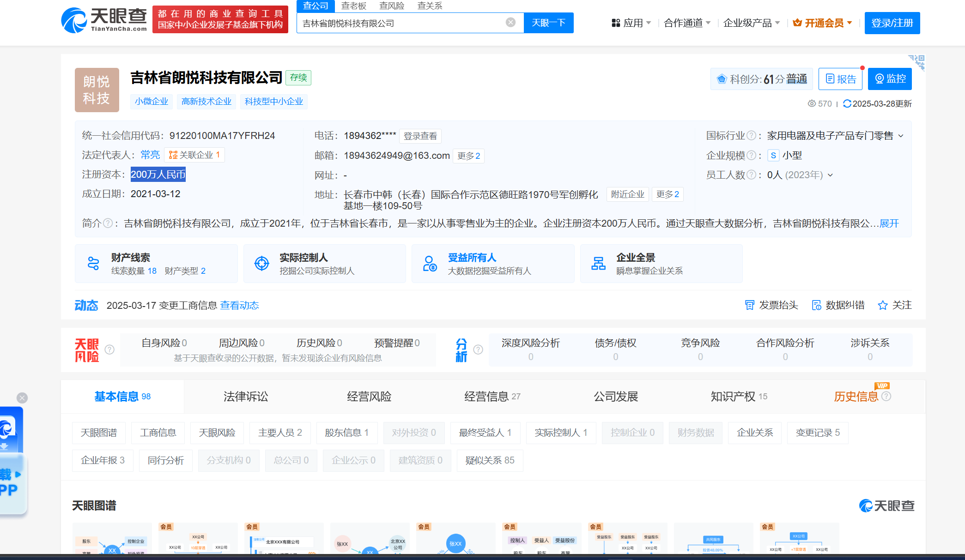Click the 监控 button
Image resolution: width=965 pixels, height=560 pixels.
tap(890, 79)
